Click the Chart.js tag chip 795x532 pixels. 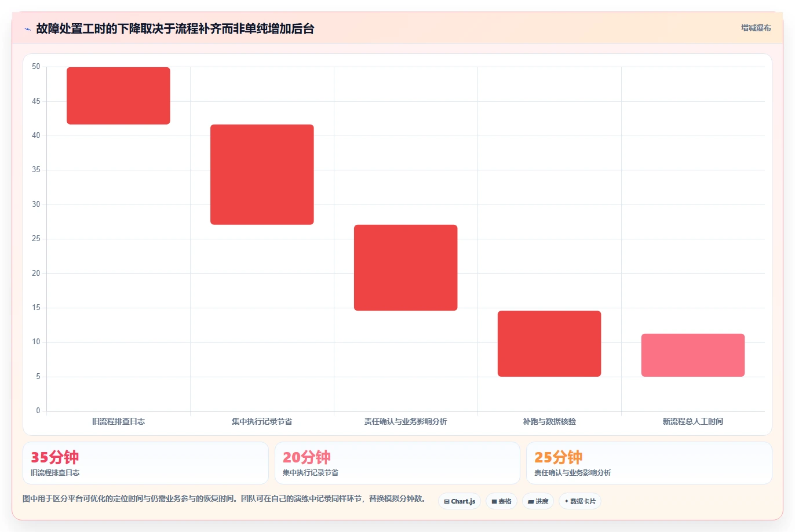[x=460, y=501]
